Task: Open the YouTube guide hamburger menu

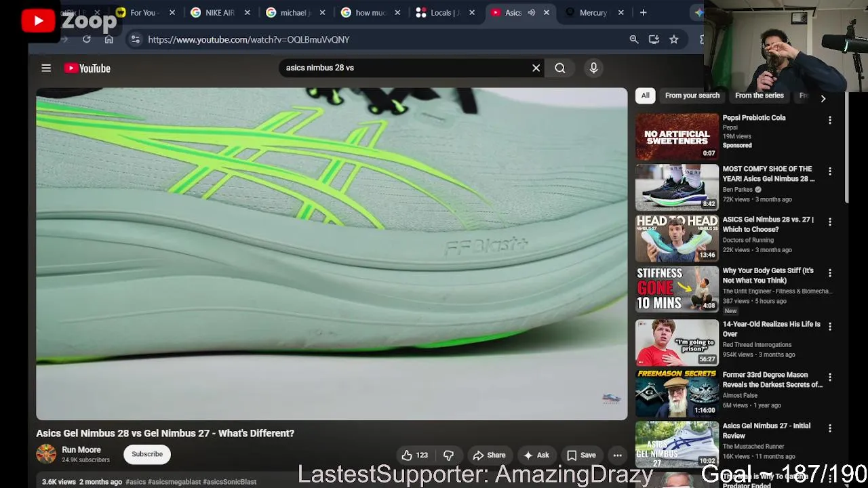Action: (46, 68)
